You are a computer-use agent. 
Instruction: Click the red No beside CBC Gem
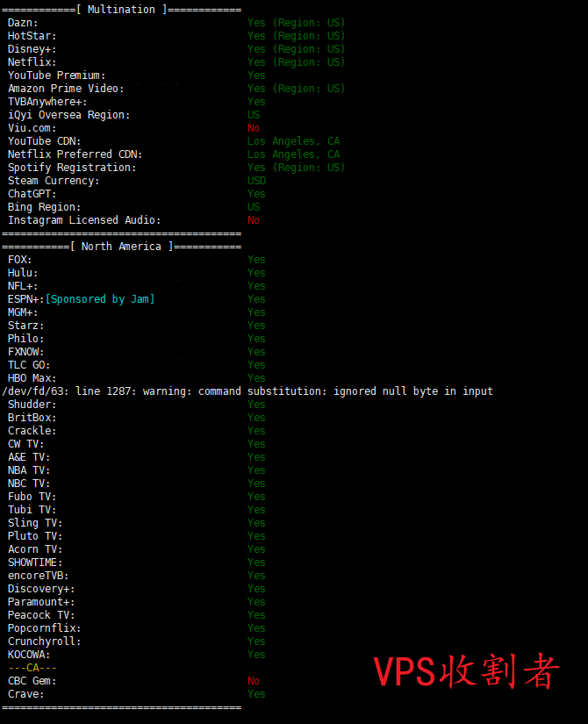pos(254,681)
